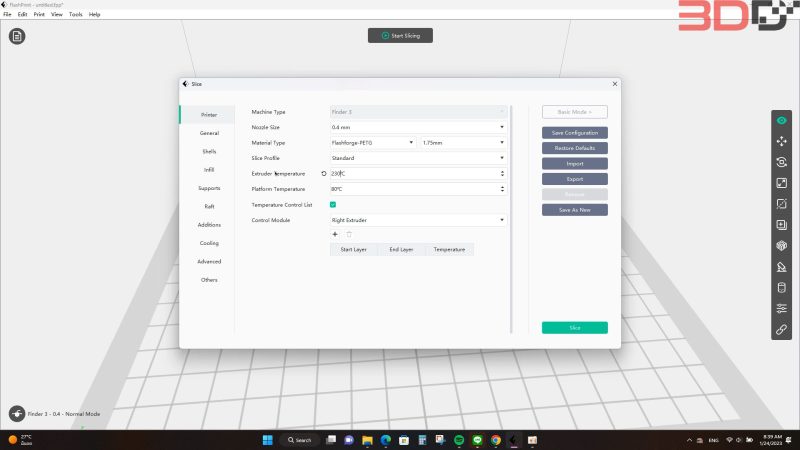The width and height of the screenshot is (800, 450).
Task: Open the File menu
Action: click(7, 14)
